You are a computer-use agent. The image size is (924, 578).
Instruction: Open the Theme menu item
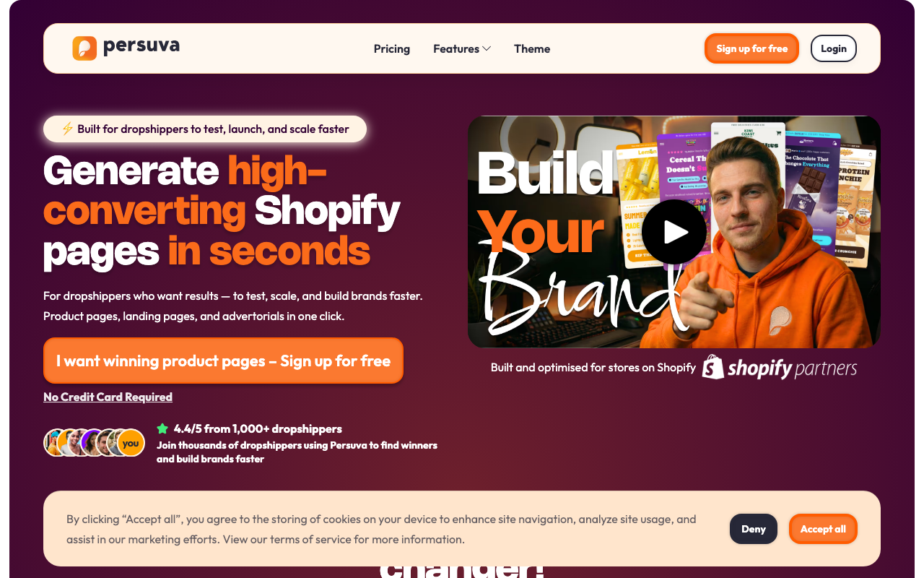click(532, 48)
